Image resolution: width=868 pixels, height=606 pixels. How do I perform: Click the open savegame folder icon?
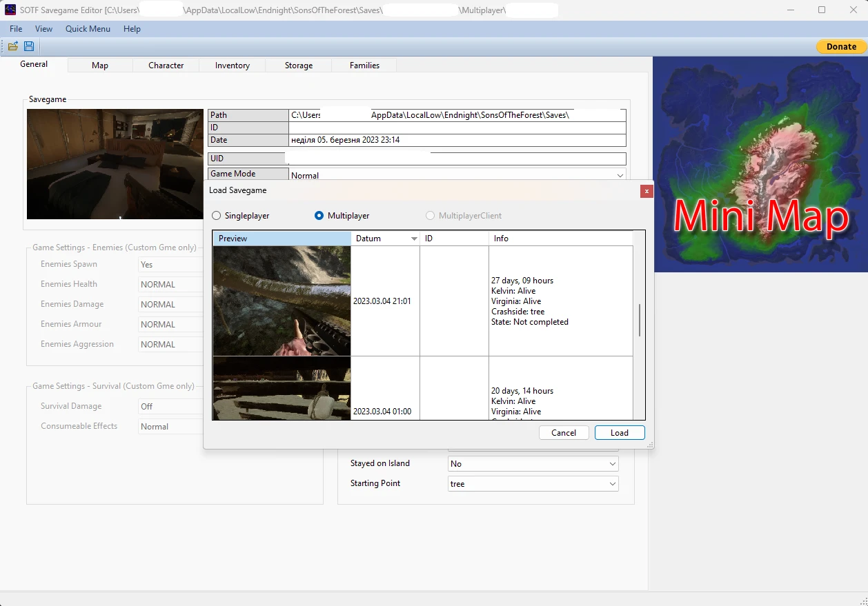(13, 46)
